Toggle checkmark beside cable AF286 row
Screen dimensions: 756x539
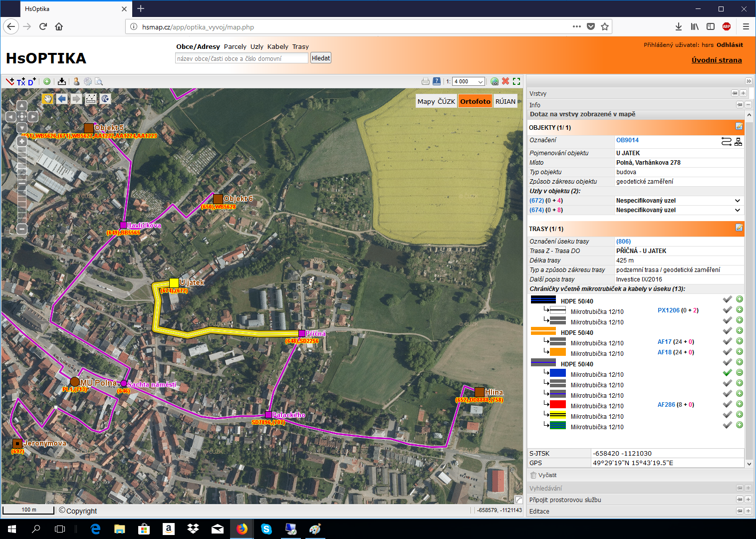click(x=728, y=404)
